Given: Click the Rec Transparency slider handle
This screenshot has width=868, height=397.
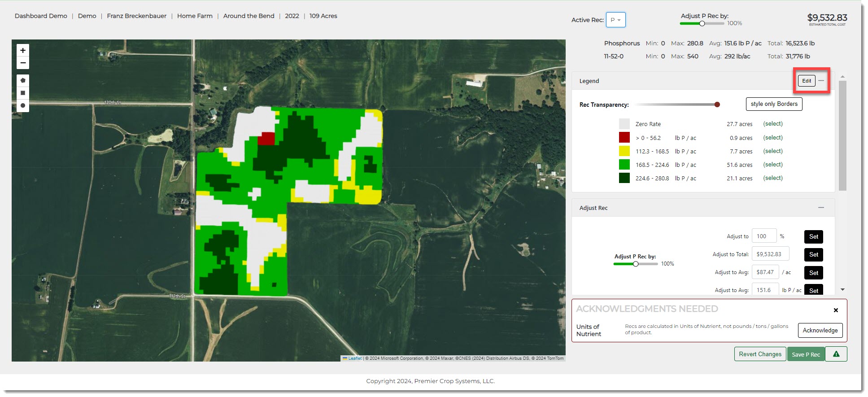Looking at the screenshot, I should (717, 105).
